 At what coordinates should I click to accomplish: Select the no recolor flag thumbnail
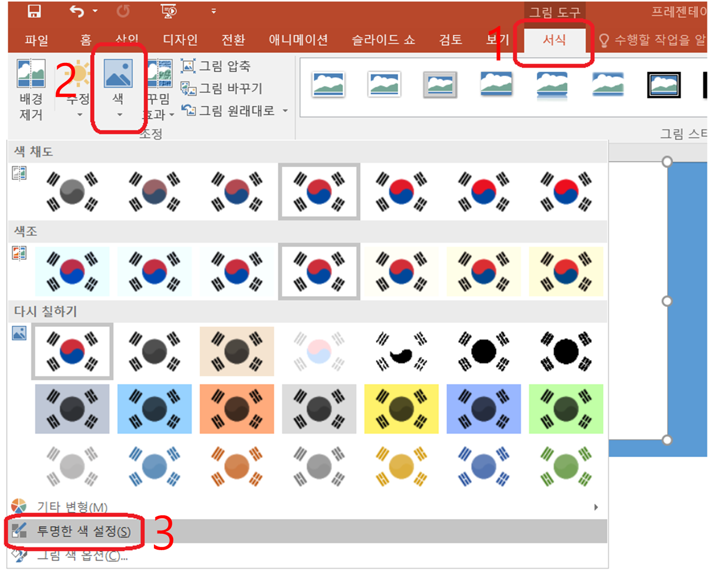point(72,351)
